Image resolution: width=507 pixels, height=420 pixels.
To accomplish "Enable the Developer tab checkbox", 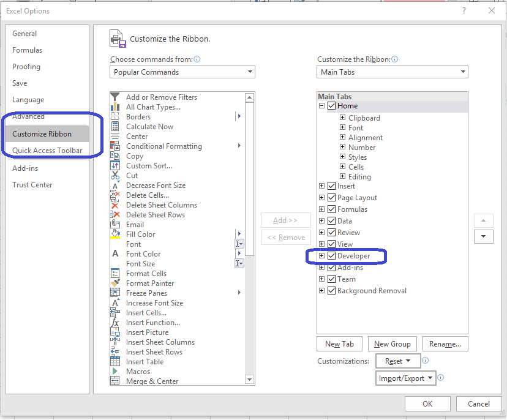I will pos(332,256).
